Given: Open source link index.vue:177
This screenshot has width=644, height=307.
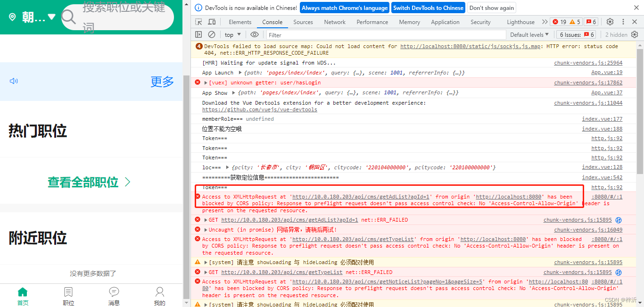Looking at the screenshot, I should 602,119.
